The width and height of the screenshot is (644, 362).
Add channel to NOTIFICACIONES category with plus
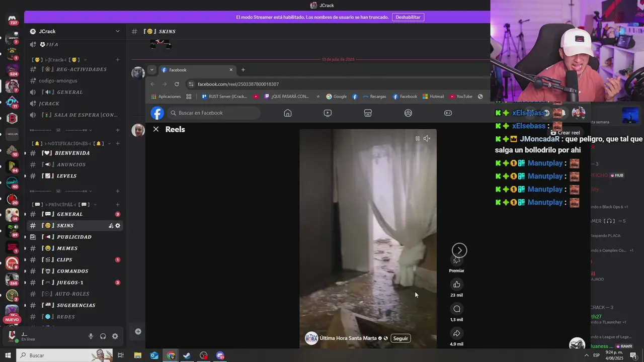[118, 143]
